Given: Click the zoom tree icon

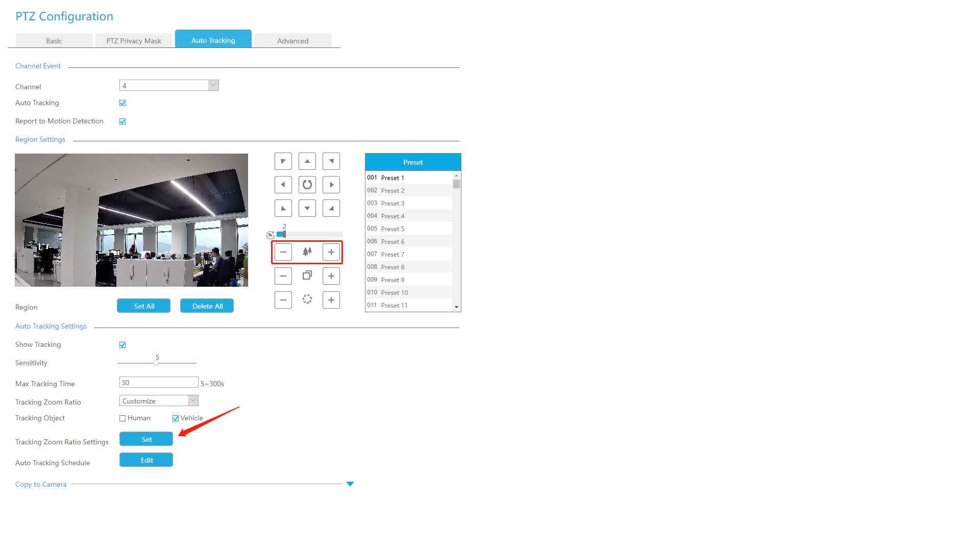Looking at the screenshot, I should pos(307,252).
